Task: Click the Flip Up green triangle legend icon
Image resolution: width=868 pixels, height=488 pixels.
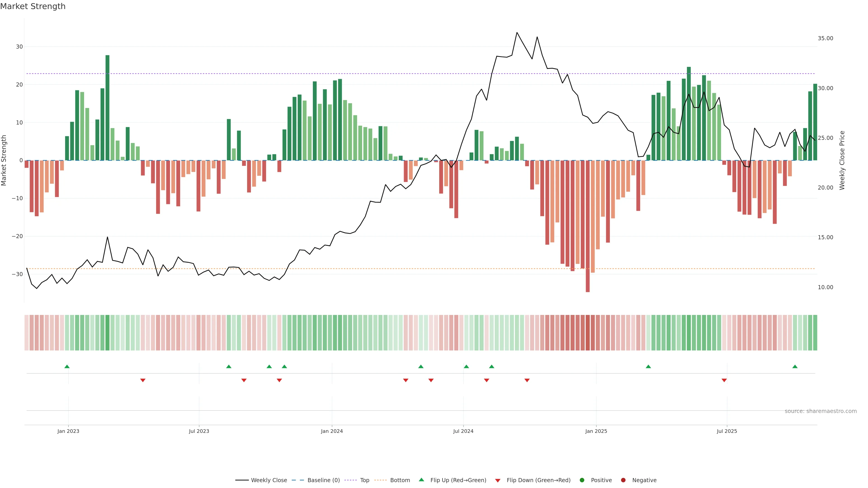Action: [421, 480]
